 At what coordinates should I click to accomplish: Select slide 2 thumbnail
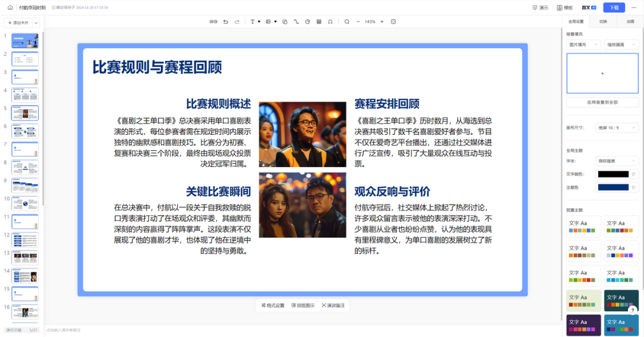pyautogui.click(x=25, y=59)
